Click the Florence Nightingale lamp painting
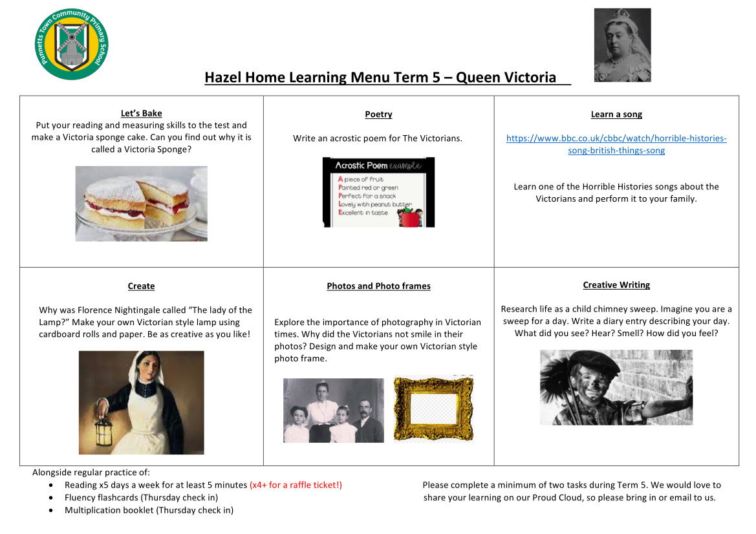The image size is (756, 534). (x=141, y=402)
